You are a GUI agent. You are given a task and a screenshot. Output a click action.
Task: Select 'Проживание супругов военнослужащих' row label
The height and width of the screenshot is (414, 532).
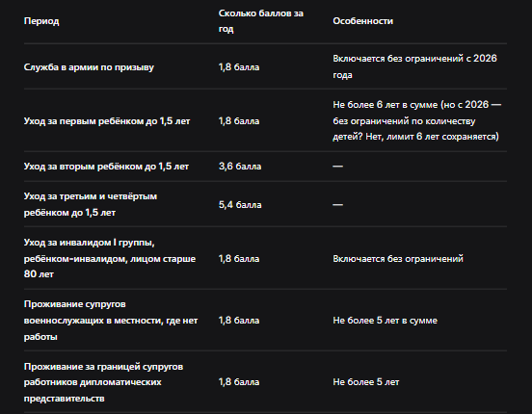[x=111, y=321]
